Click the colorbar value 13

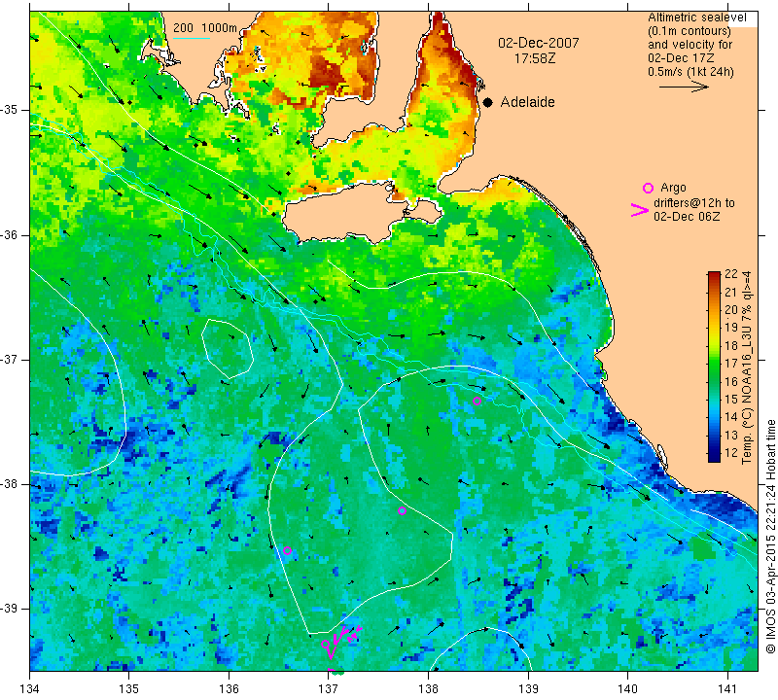click(x=731, y=435)
